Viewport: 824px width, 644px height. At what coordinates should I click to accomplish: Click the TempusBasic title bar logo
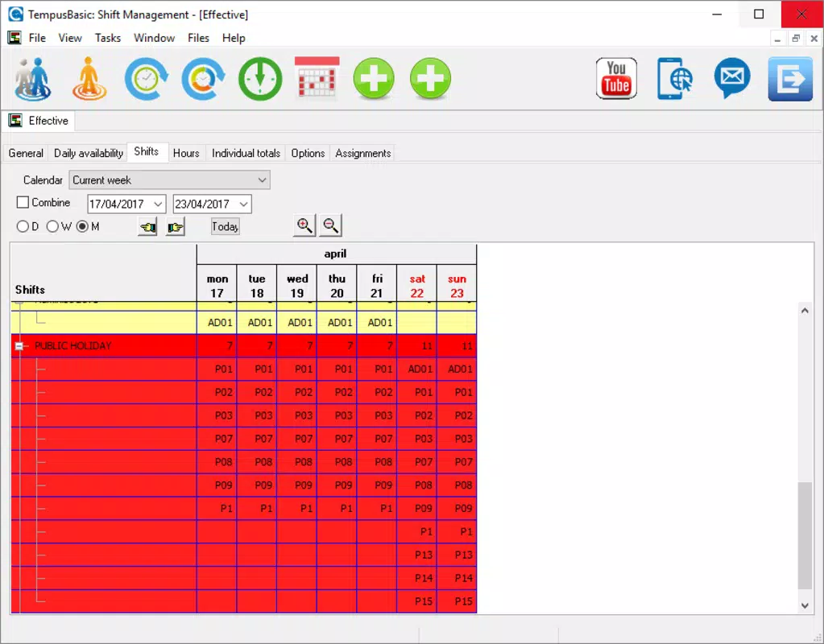click(x=16, y=14)
